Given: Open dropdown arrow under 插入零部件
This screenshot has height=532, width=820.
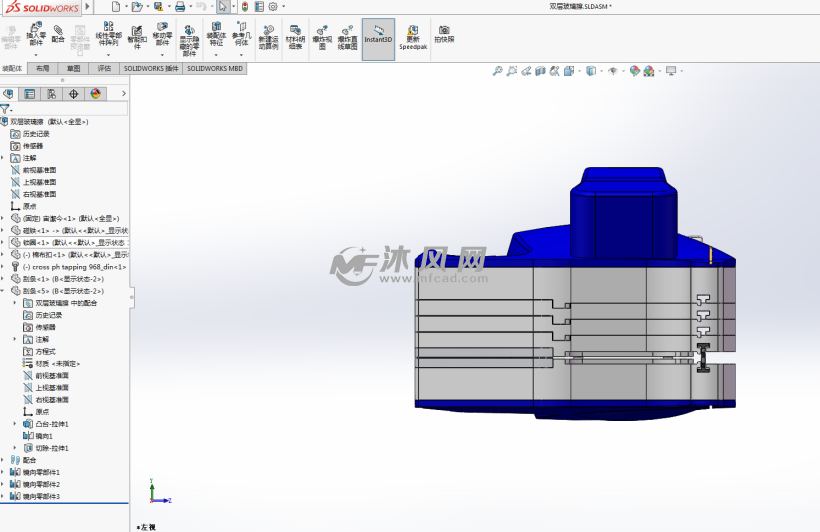Looking at the screenshot, I should 36,54.
